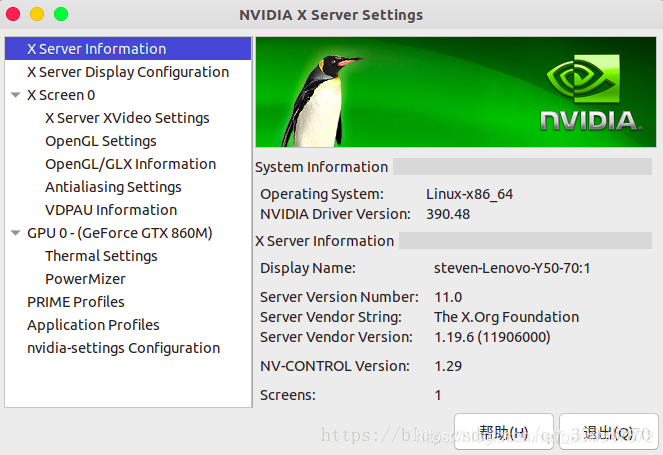The width and height of the screenshot is (663, 455).
Task: Click the Screens value 1
Action: click(x=438, y=395)
